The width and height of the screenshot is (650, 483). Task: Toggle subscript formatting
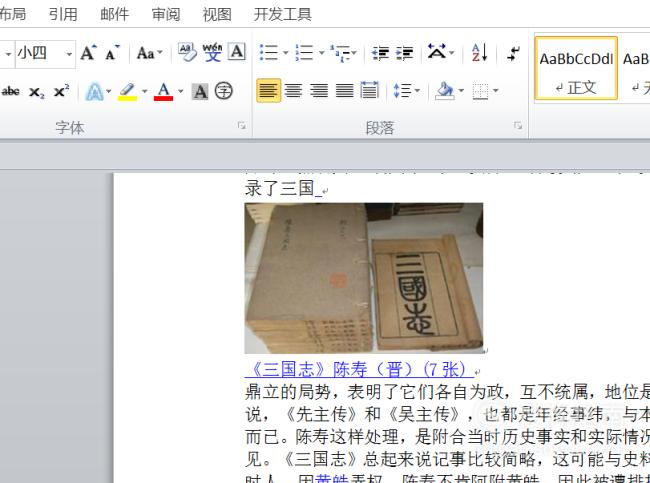[36, 92]
